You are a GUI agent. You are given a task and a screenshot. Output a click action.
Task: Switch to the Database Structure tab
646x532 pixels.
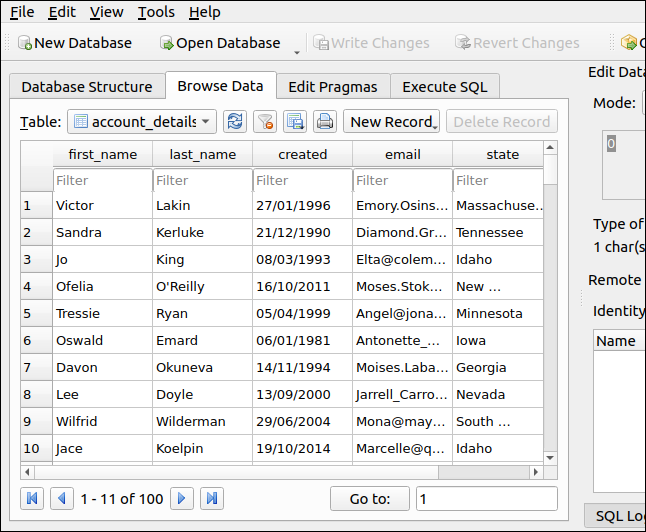pos(87,87)
